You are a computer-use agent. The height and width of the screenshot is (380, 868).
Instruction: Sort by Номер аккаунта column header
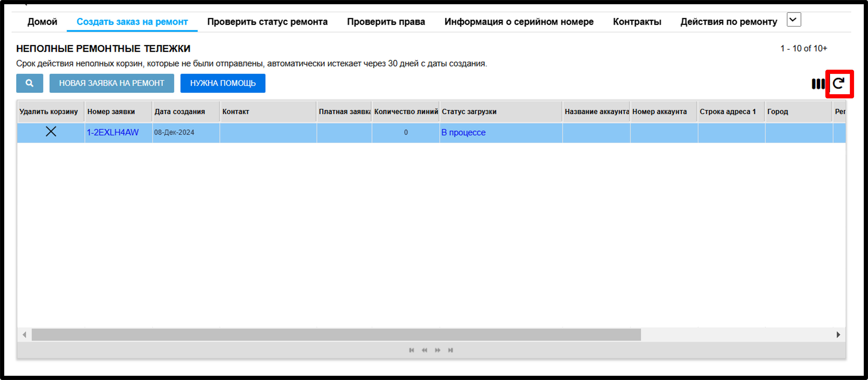[664, 112]
